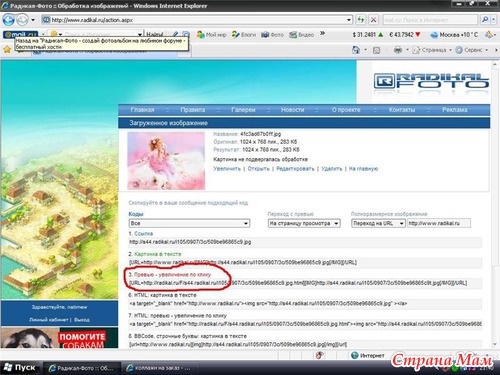Click the Увеличить link
Viewport: 500px width, 375px height.
click(x=227, y=169)
